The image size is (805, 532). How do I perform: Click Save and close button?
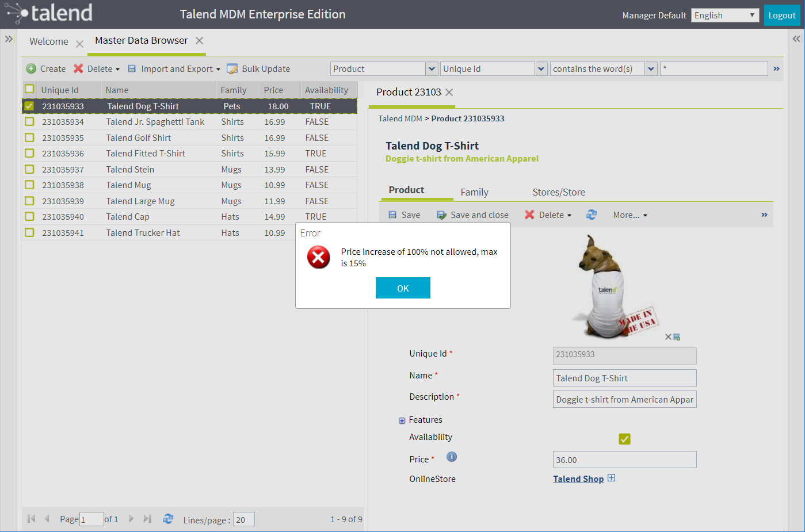(x=472, y=215)
